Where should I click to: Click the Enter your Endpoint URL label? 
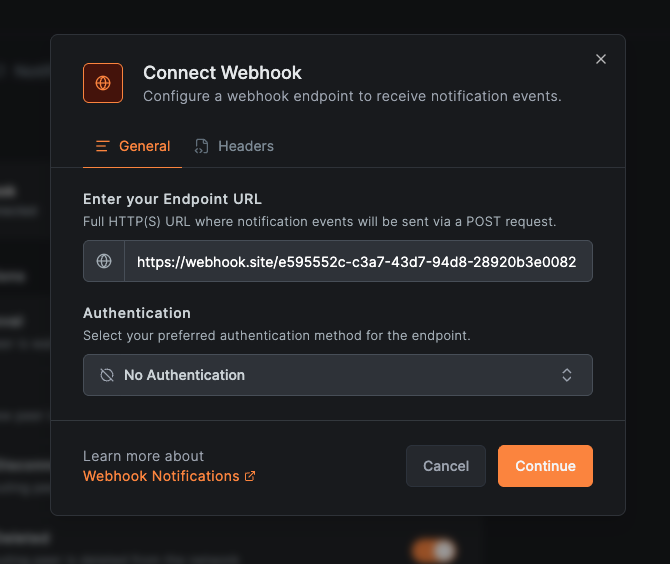[x=172, y=199]
